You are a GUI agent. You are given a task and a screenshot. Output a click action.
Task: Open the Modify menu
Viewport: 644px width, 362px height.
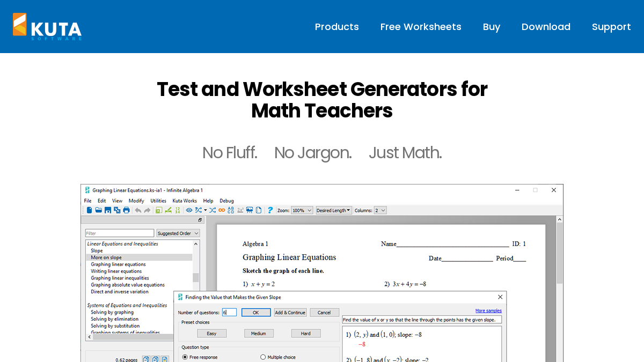(x=136, y=201)
